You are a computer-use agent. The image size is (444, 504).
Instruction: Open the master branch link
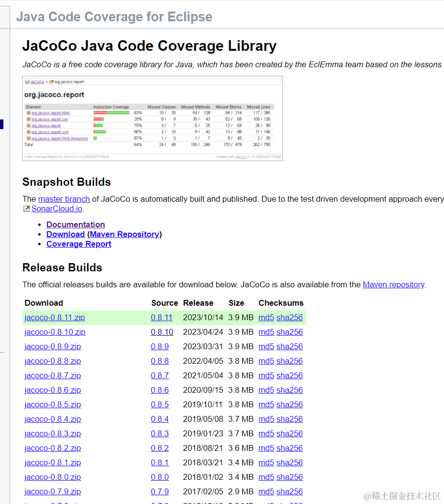(x=64, y=199)
